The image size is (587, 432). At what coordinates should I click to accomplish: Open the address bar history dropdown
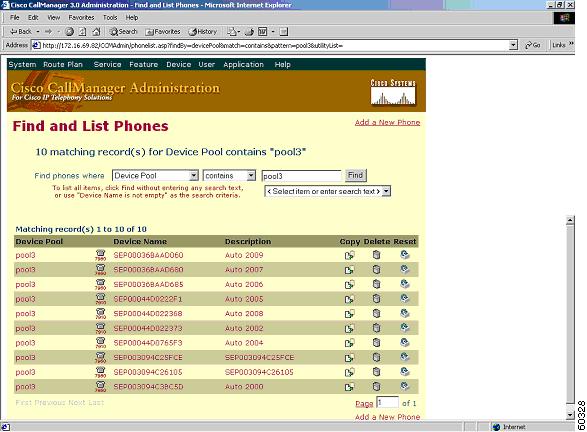[x=514, y=45]
